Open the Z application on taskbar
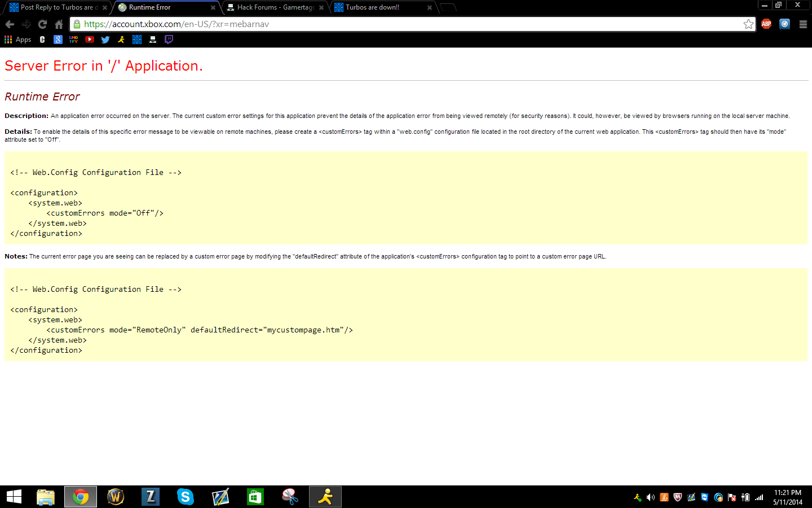The width and height of the screenshot is (812, 508). point(151,497)
